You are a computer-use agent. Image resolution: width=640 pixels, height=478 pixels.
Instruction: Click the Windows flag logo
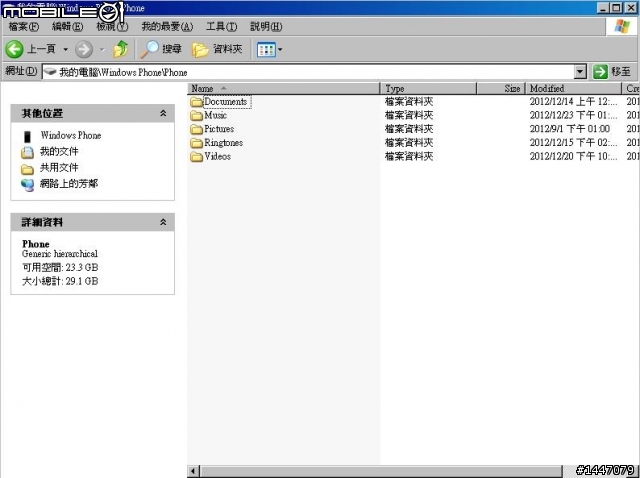coord(622,27)
